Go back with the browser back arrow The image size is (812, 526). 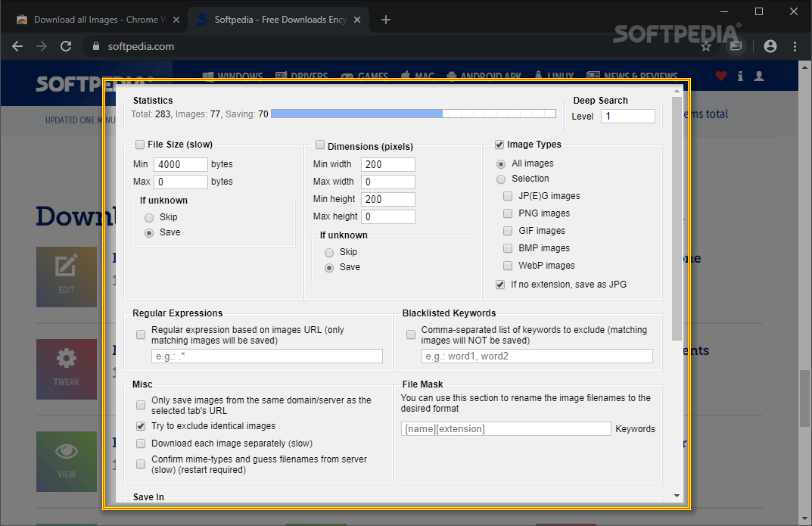17,47
